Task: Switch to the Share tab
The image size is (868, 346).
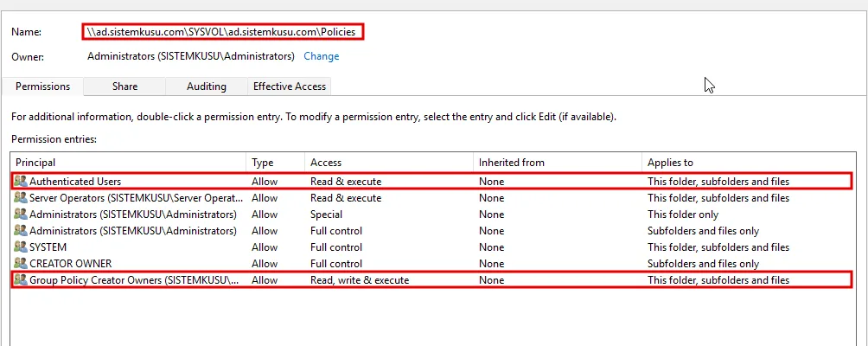Action: pyautogui.click(x=124, y=86)
